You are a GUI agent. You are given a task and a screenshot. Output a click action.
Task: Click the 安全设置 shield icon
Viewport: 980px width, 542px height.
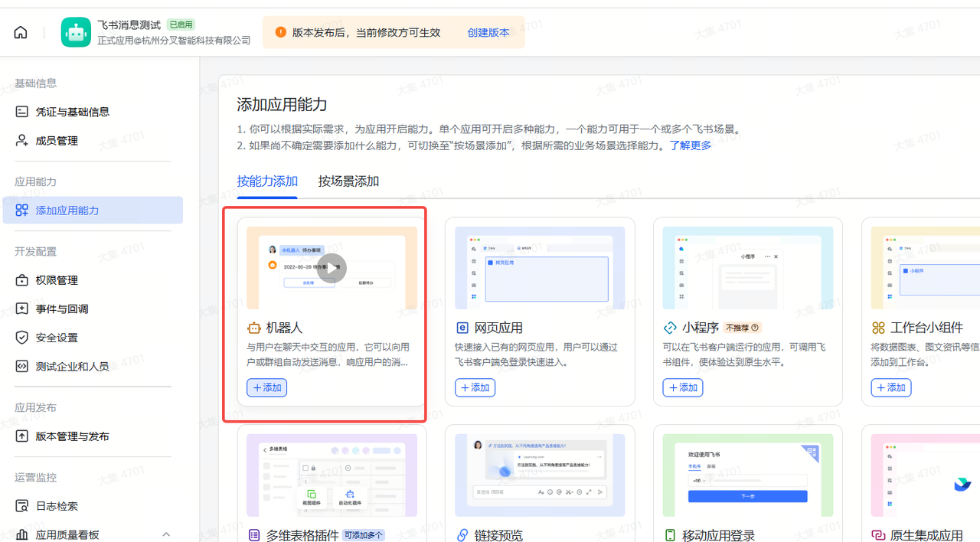point(22,338)
